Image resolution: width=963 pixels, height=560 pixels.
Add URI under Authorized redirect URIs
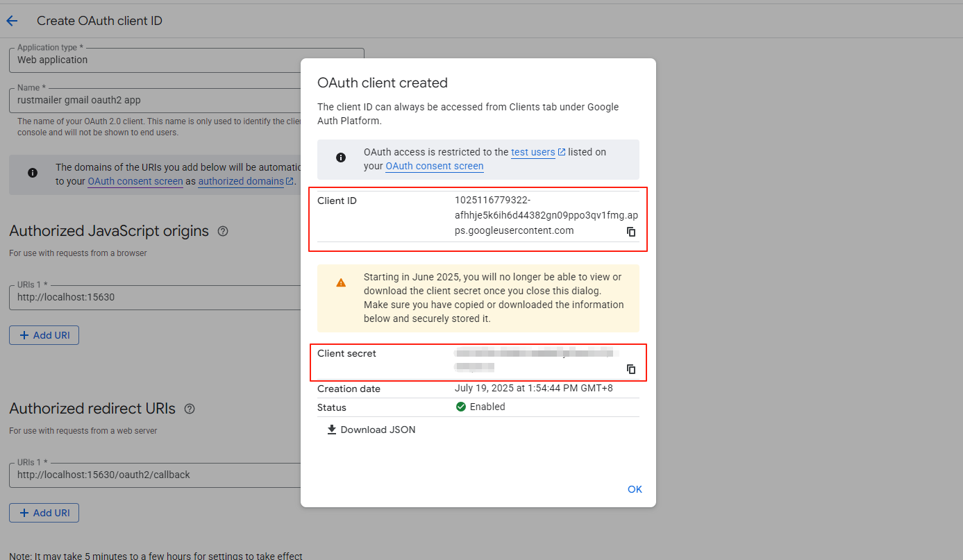44,513
